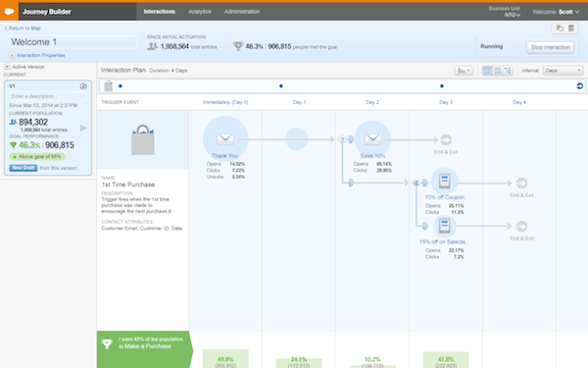The height and width of the screenshot is (368, 588).
Task: Select the tree layout view button
Action: coord(508,71)
